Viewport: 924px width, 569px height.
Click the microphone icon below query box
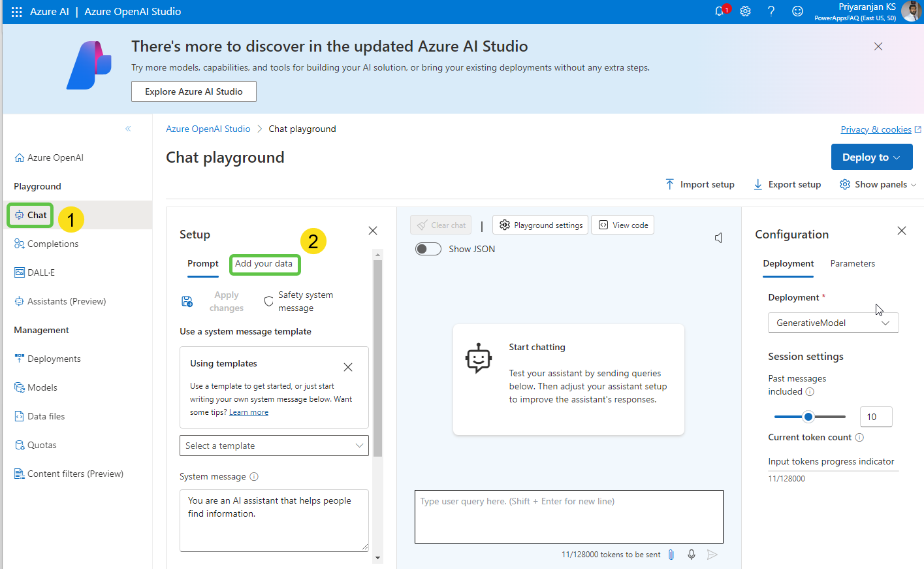point(691,555)
